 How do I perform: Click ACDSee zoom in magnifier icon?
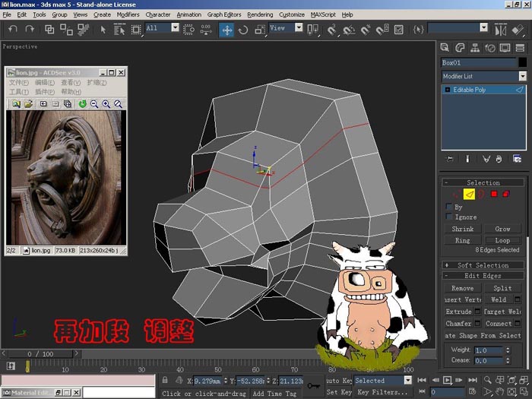coord(106,104)
